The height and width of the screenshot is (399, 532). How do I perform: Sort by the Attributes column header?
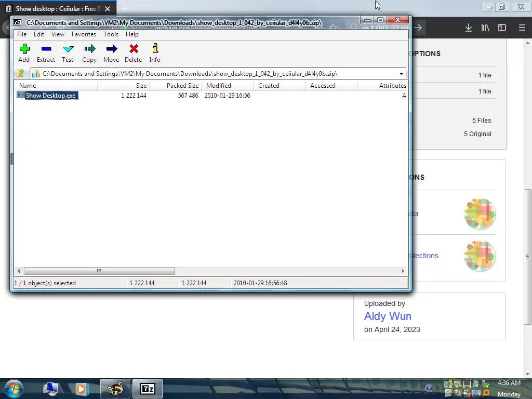click(383, 86)
